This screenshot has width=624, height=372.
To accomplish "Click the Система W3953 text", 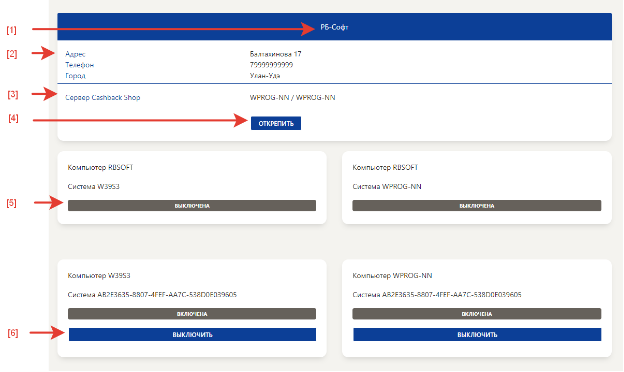I will 94,187.
